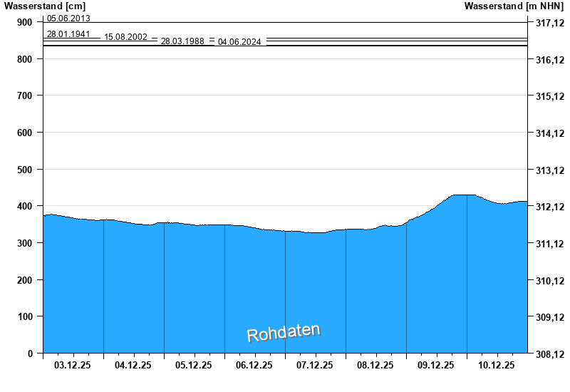The height and width of the screenshot is (392, 570).
Task: Select the 28.03.1988 high-water label
Action: [x=182, y=41]
